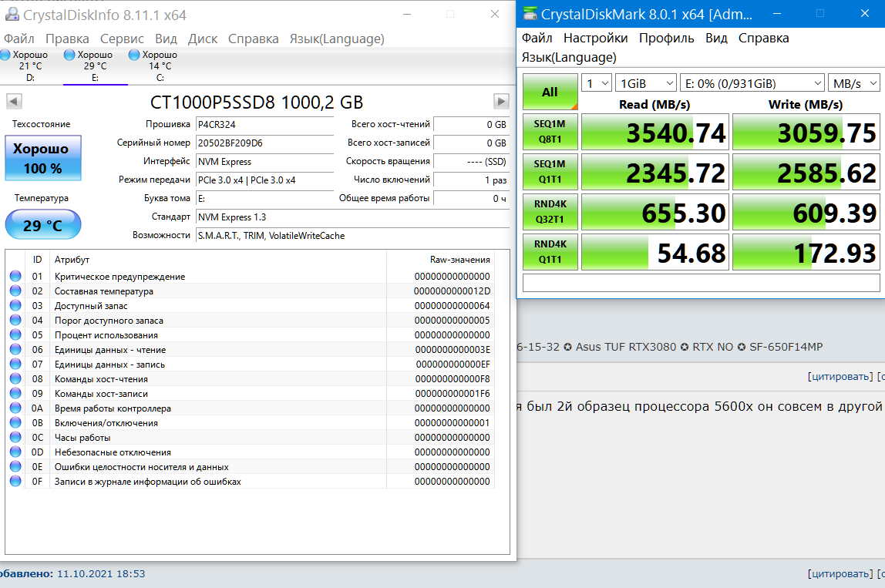Open test size dropdown 1GiB
The width and height of the screenshot is (885, 588).
click(646, 83)
